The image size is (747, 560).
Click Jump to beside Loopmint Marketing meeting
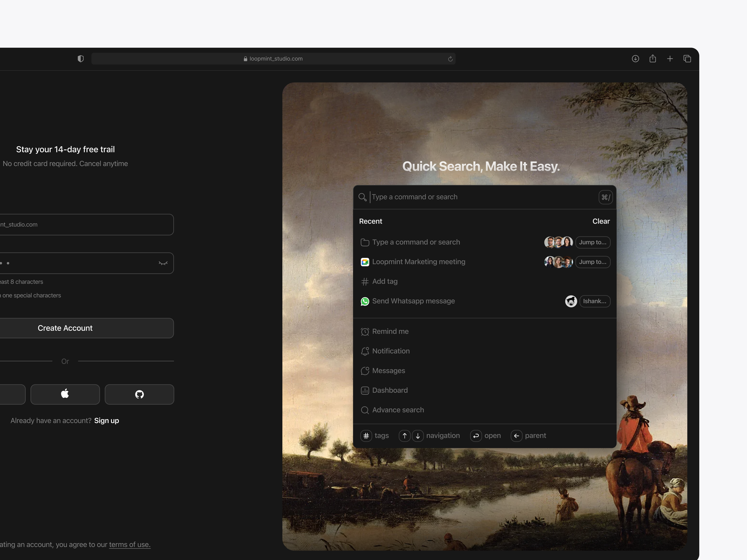coord(593,262)
